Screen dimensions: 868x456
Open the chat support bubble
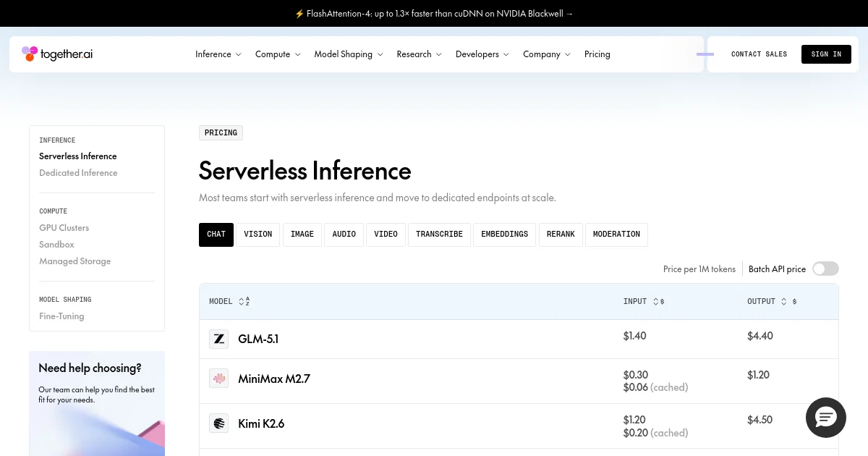pyautogui.click(x=826, y=418)
